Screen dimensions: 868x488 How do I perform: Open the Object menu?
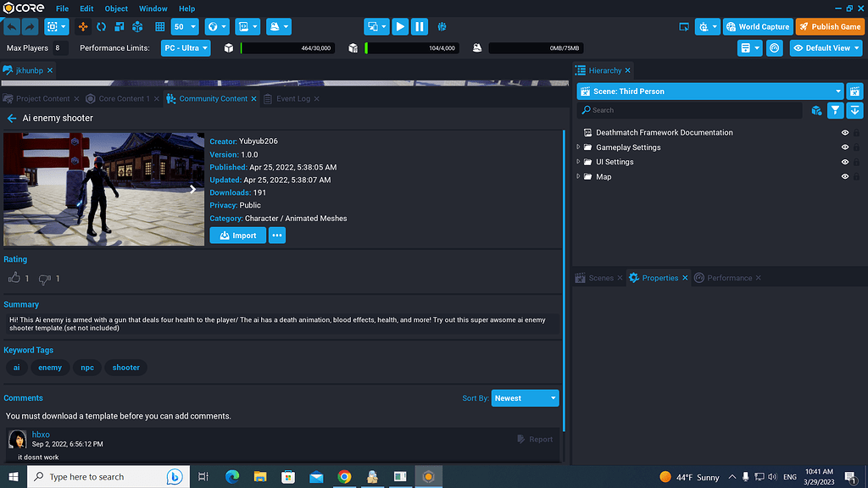tap(116, 8)
